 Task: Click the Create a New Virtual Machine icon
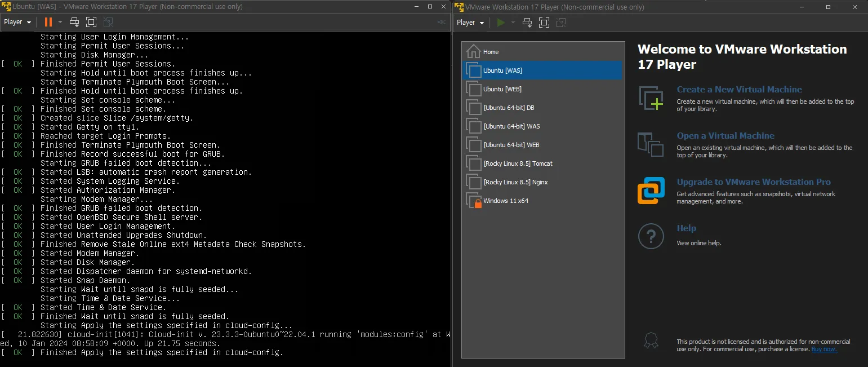[x=651, y=98]
